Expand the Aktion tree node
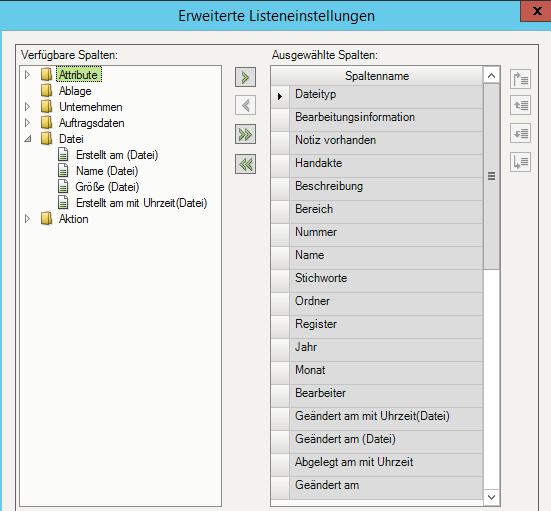The height and width of the screenshot is (511, 551). [27, 219]
